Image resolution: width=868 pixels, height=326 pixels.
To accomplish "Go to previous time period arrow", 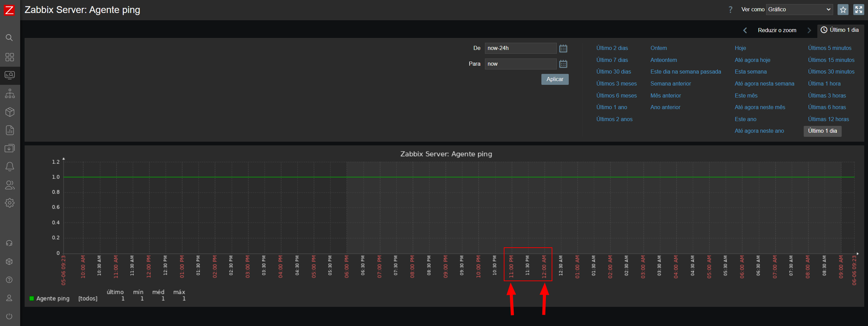I will (x=745, y=30).
